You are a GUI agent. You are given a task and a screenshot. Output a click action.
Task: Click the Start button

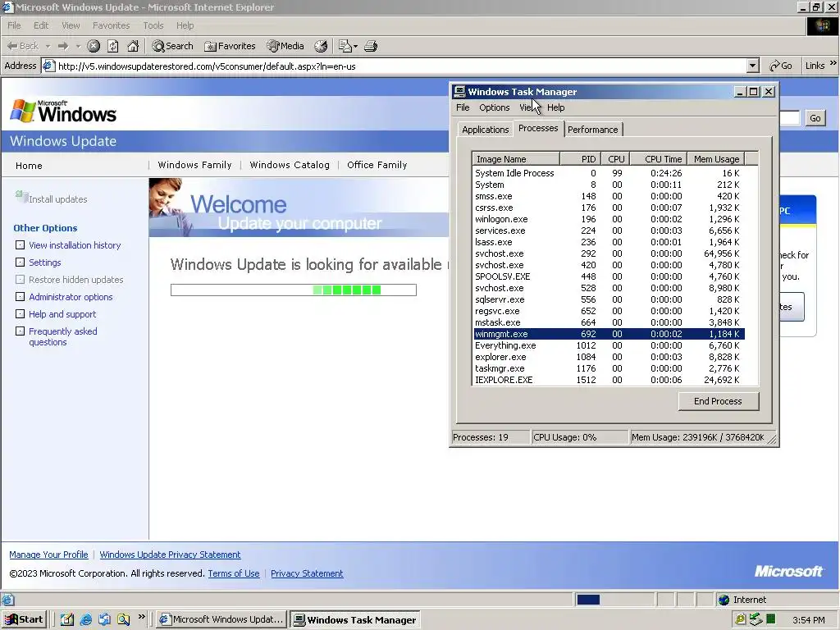click(24, 619)
